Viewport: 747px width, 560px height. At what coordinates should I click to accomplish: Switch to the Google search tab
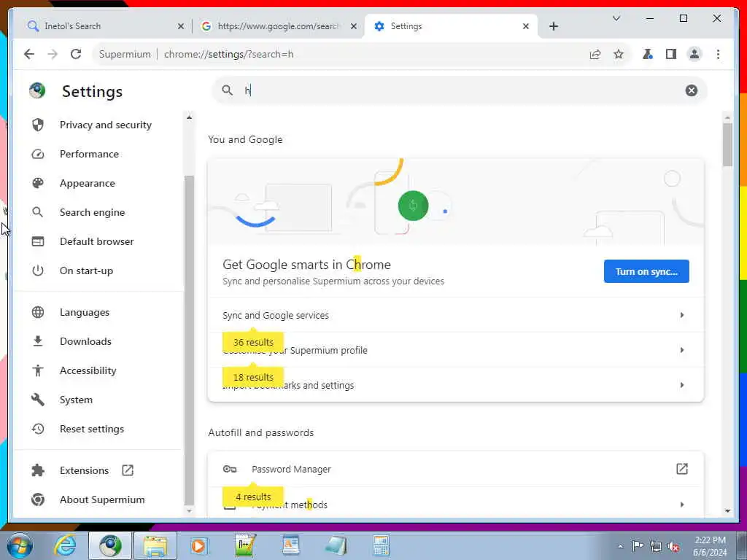pyautogui.click(x=278, y=26)
